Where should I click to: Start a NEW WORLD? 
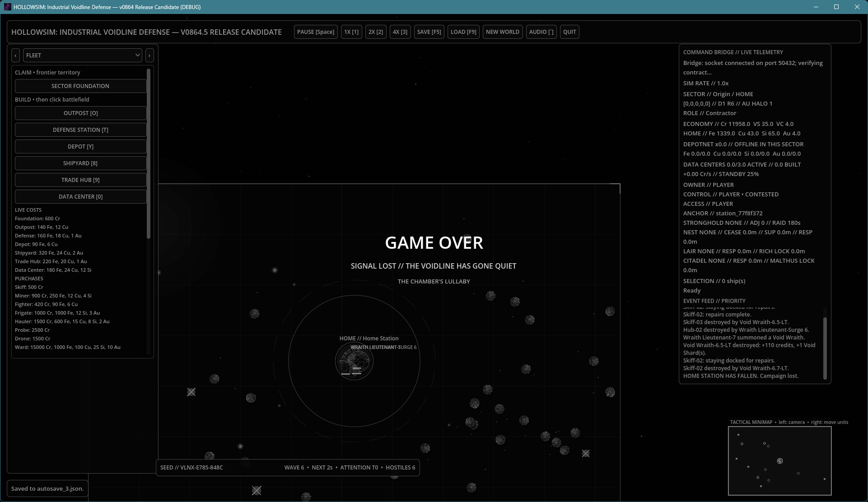503,32
